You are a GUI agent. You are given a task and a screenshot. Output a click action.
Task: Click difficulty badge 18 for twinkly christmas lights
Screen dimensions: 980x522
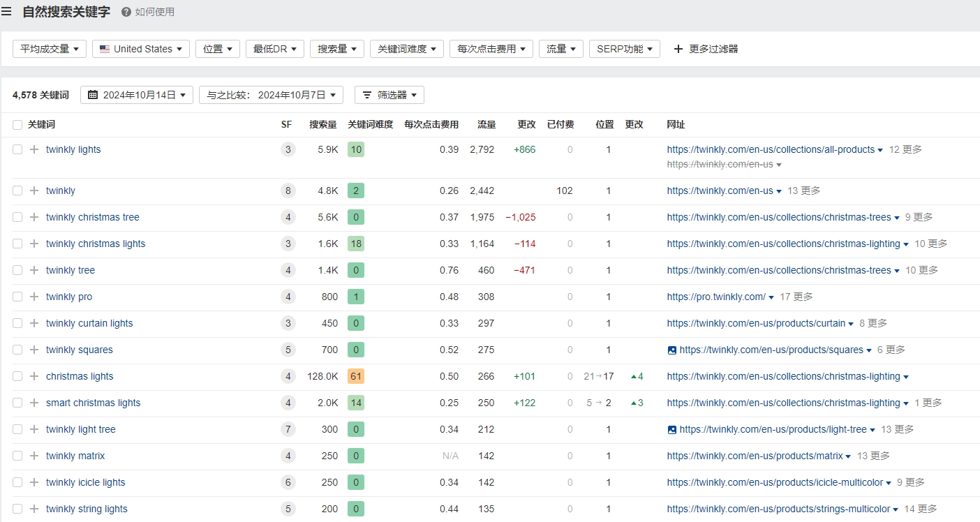pos(356,244)
